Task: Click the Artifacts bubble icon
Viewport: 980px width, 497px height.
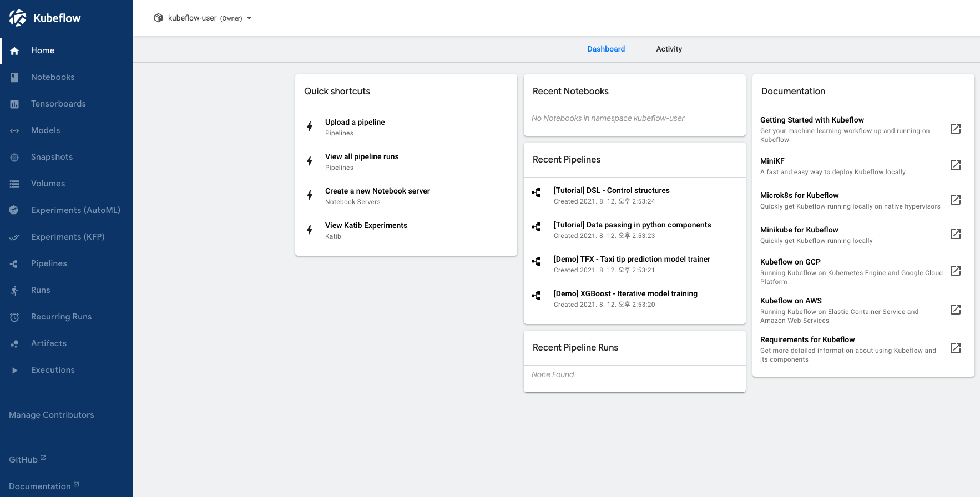Action: pos(14,343)
